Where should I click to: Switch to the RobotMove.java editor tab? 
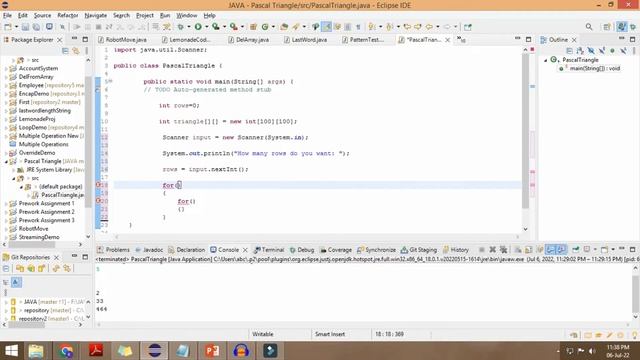122,40
